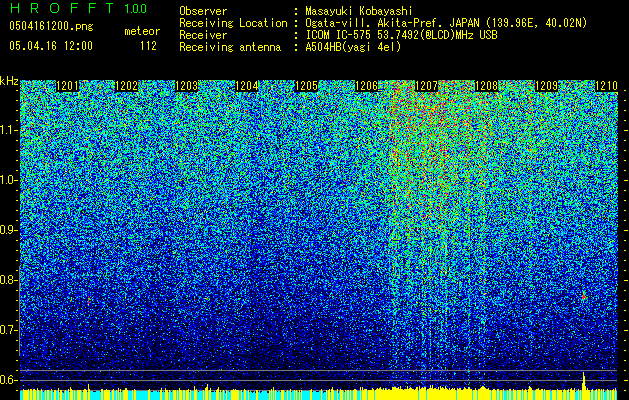Click the kHz axis unit label

9,81
